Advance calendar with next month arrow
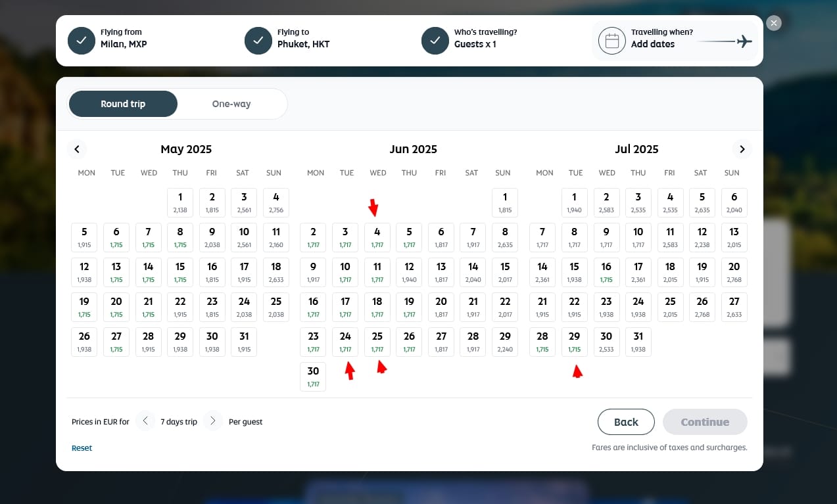This screenshot has width=837, height=504. pos(742,149)
